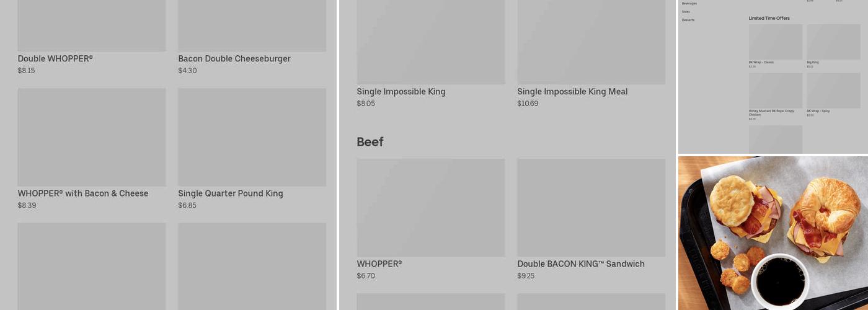
Task: Click the Double WHOPPER® item title
Action: click(x=55, y=59)
